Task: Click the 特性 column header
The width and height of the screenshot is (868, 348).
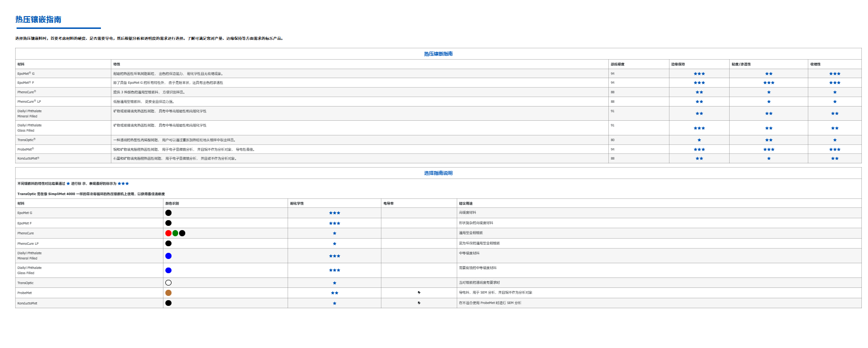Action: coord(117,64)
